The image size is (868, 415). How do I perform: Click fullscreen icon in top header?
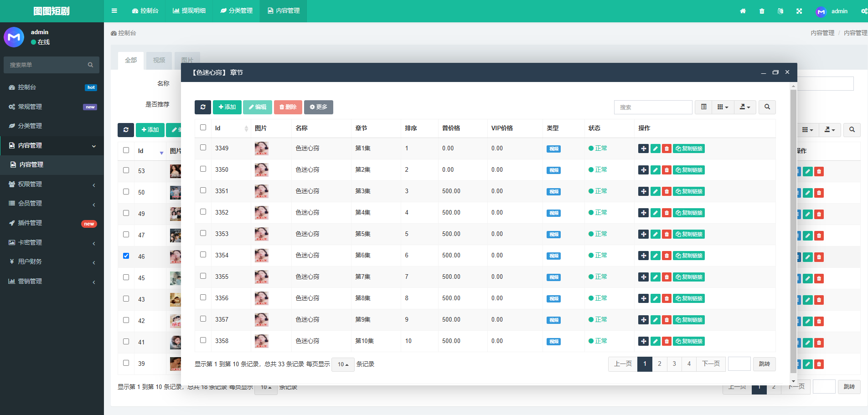[x=799, y=11]
